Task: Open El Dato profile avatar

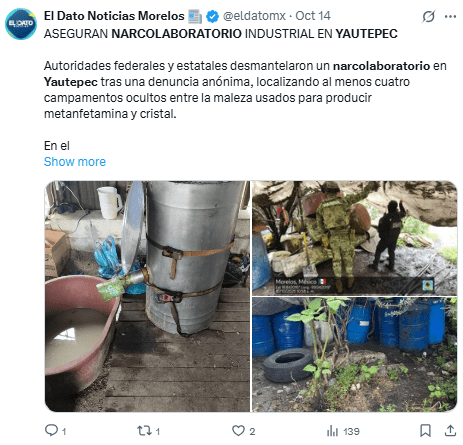Action: click(21, 24)
